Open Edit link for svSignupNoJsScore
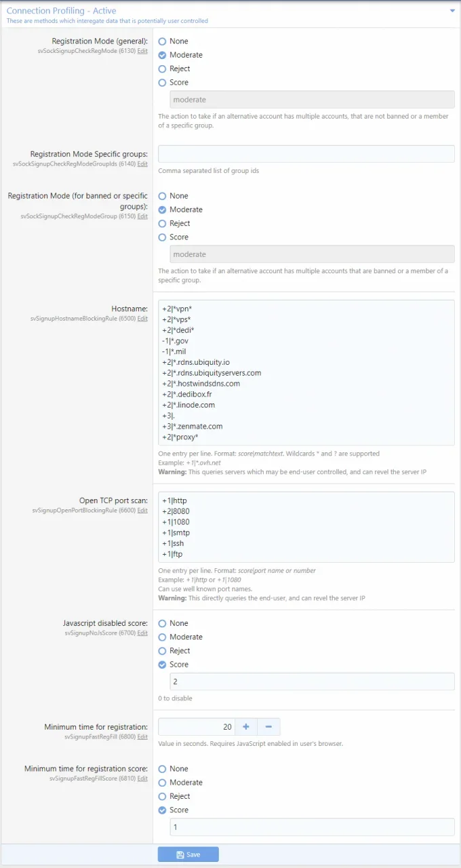Image resolution: width=461 pixels, height=868 pixels. coord(142,633)
